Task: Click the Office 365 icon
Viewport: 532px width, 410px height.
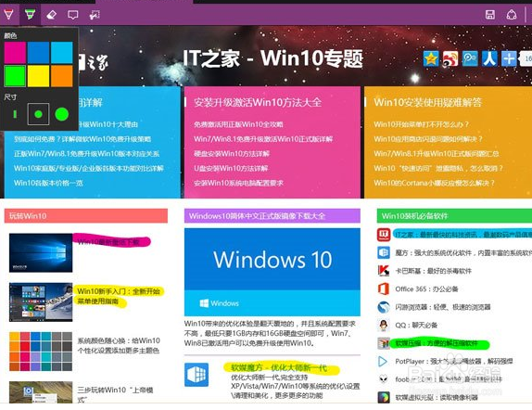Action: click(384, 288)
